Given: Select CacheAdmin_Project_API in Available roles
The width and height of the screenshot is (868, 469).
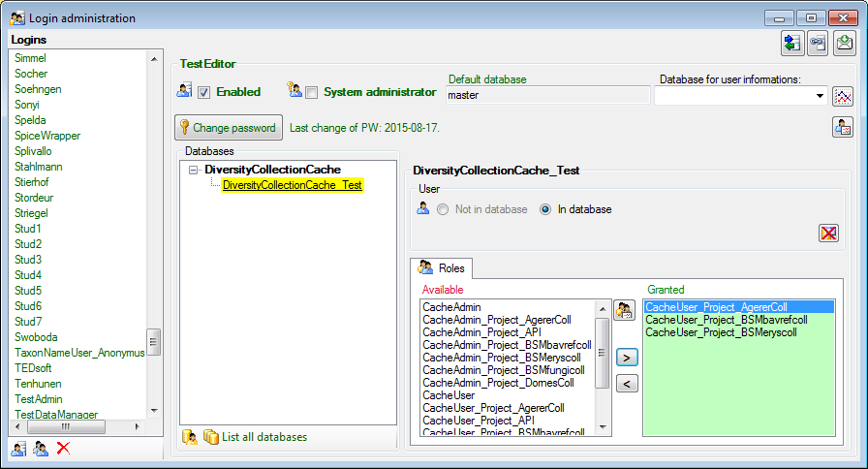Looking at the screenshot, I should pos(481,332).
